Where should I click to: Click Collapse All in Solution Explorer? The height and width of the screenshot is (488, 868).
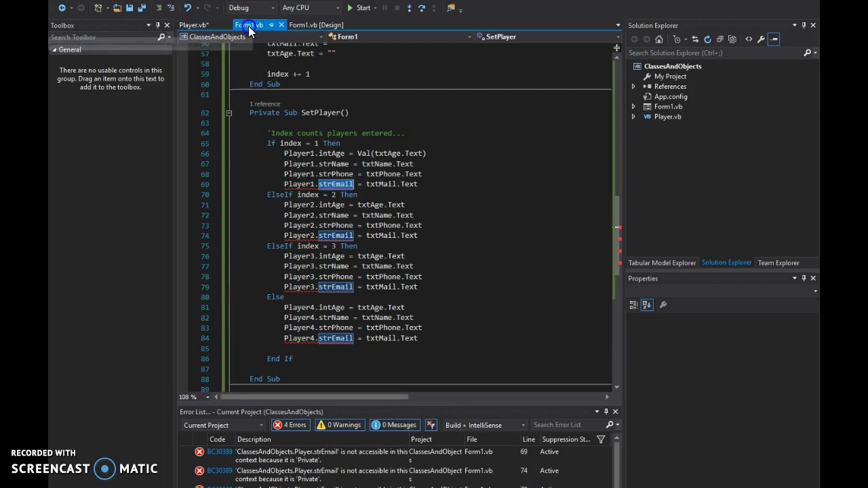pos(719,39)
